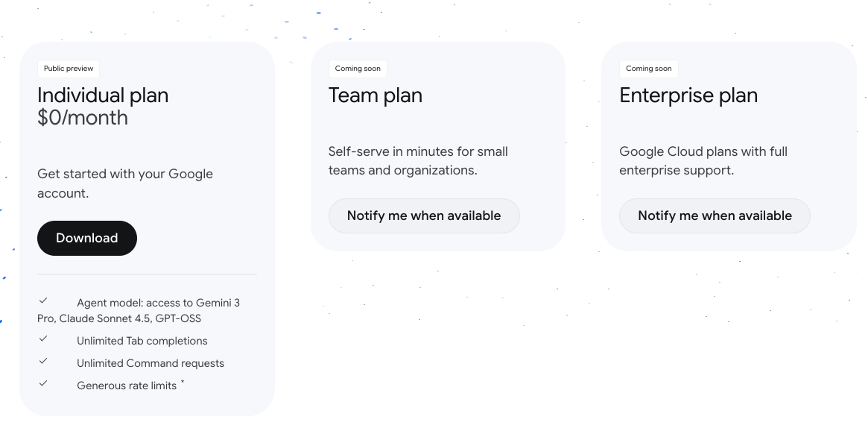868x434 pixels.
Task: Click Notify me when available under Enterprise plan
Action: click(715, 216)
